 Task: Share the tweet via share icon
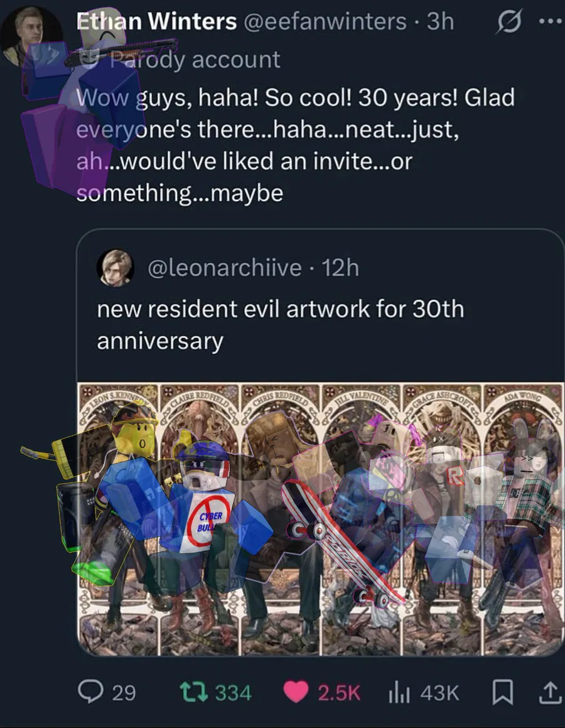point(549,692)
